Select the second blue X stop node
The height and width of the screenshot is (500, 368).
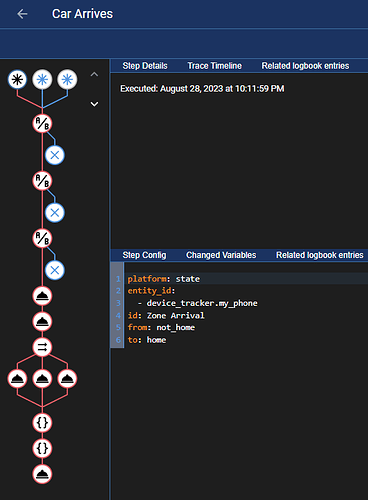pyautogui.click(x=55, y=212)
